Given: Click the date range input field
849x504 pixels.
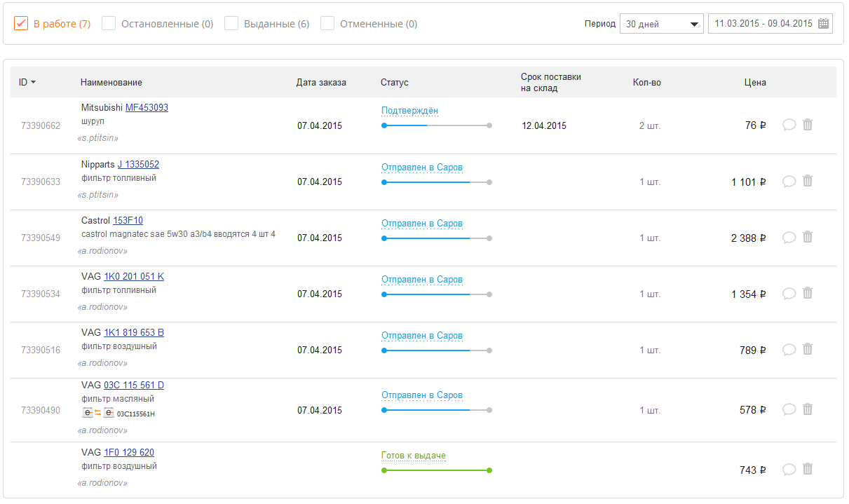Looking at the screenshot, I should click(763, 24).
